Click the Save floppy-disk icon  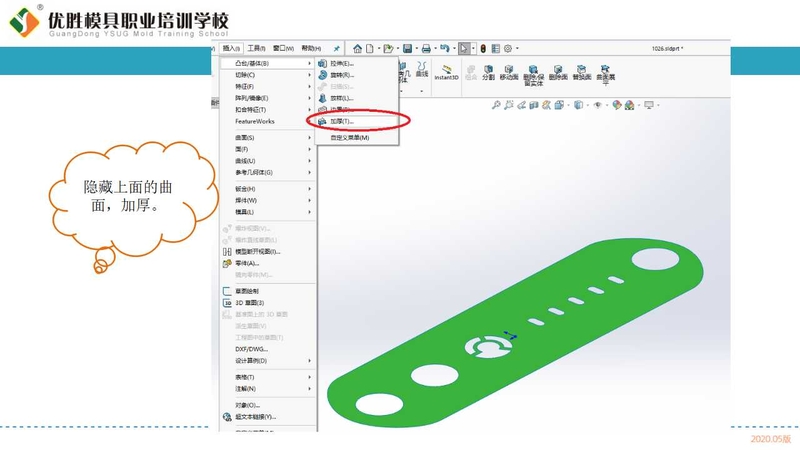click(x=407, y=48)
